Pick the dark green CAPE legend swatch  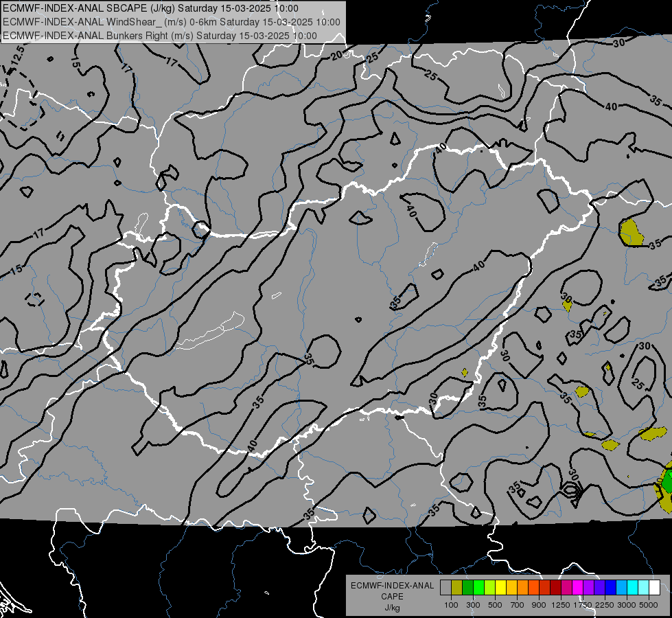[x=467, y=588]
